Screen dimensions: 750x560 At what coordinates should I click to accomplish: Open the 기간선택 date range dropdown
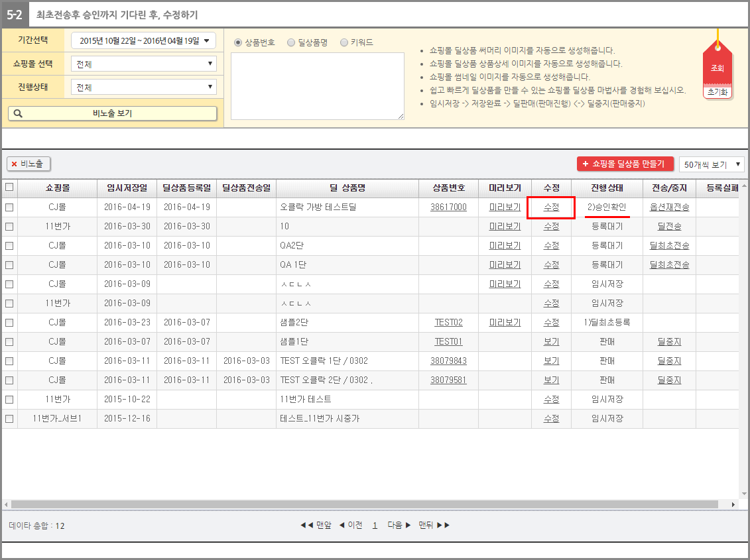tap(143, 41)
